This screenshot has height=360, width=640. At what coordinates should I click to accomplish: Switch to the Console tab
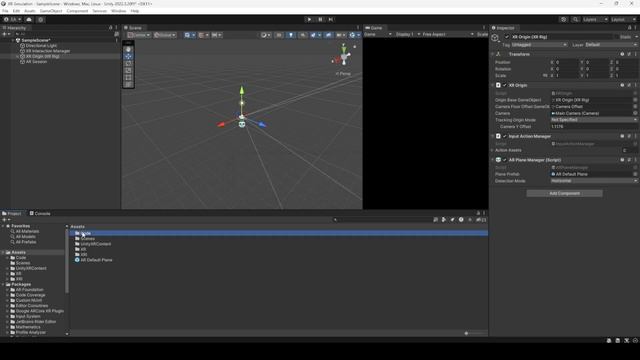[40, 213]
